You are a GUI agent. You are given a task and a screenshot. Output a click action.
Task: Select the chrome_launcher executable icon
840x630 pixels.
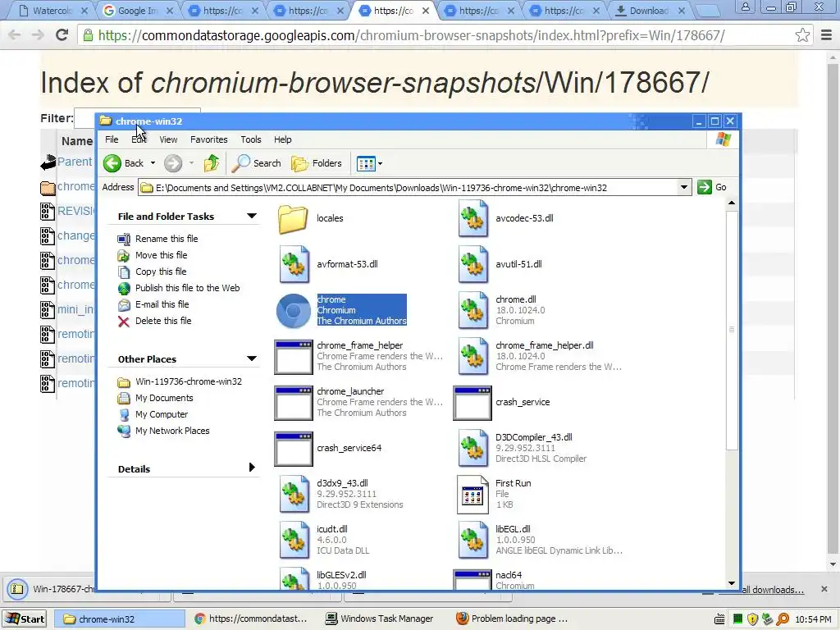point(293,403)
